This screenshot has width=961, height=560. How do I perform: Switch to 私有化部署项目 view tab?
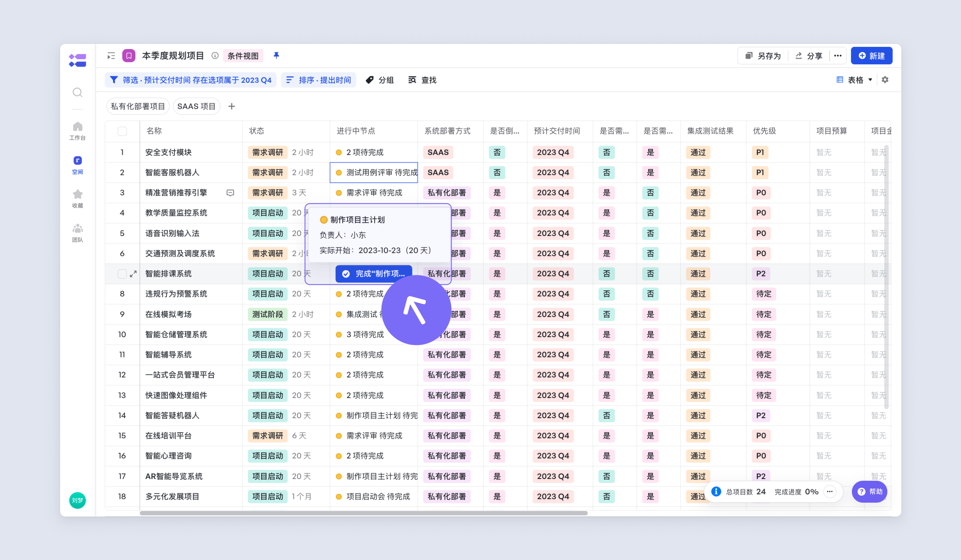point(138,106)
